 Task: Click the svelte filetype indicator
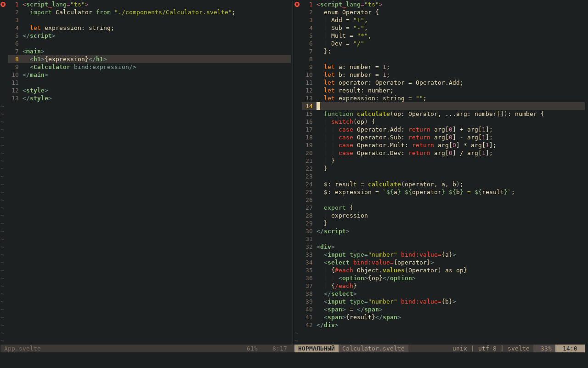coord(519,348)
